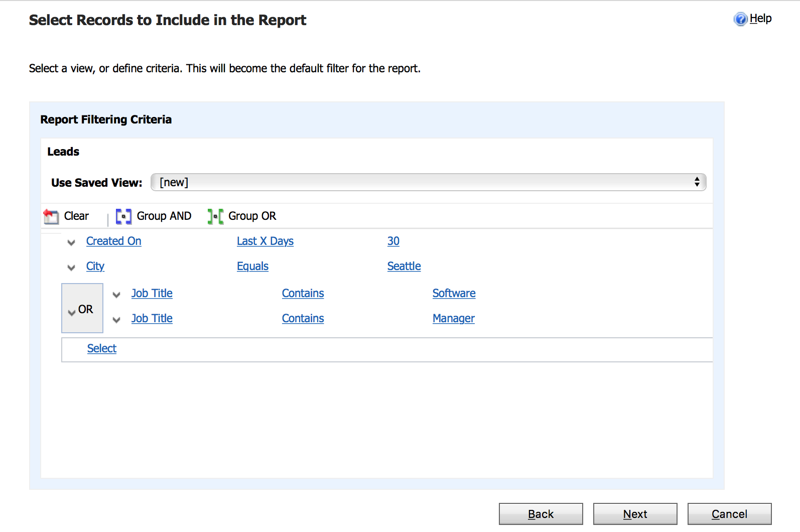The width and height of the screenshot is (800, 532).
Task: Edit the 30 days value
Action: [393, 241]
